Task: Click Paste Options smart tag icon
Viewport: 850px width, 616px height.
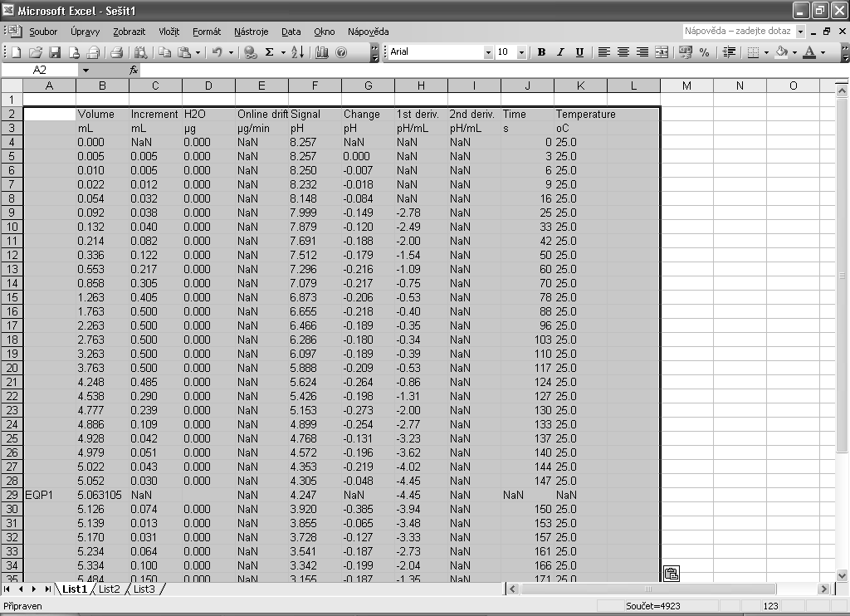Action: coord(671,574)
